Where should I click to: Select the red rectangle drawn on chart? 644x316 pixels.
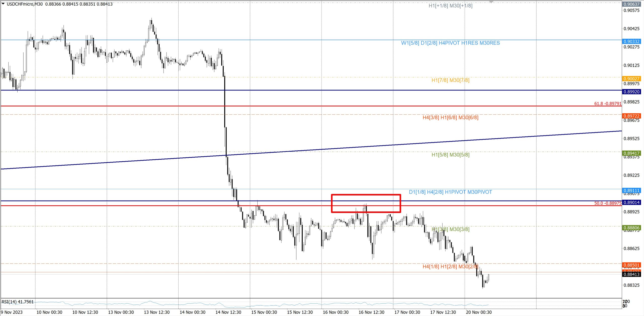(x=366, y=195)
